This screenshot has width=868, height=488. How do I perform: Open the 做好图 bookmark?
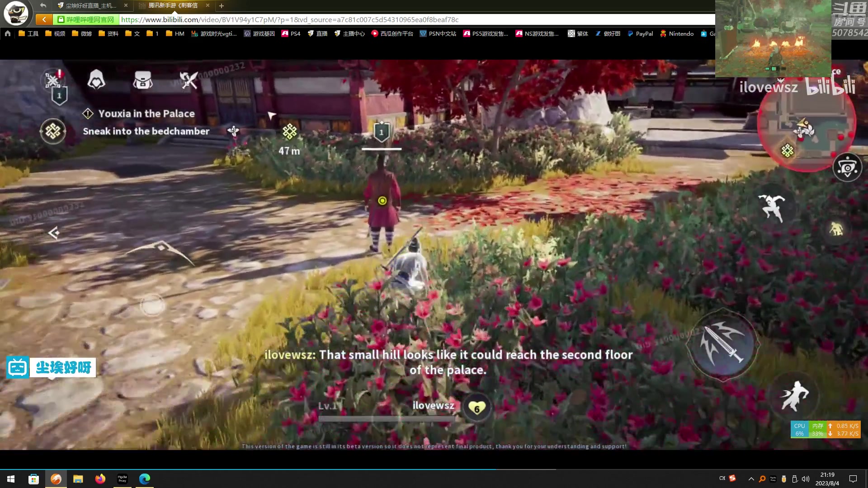pyautogui.click(x=608, y=33)
